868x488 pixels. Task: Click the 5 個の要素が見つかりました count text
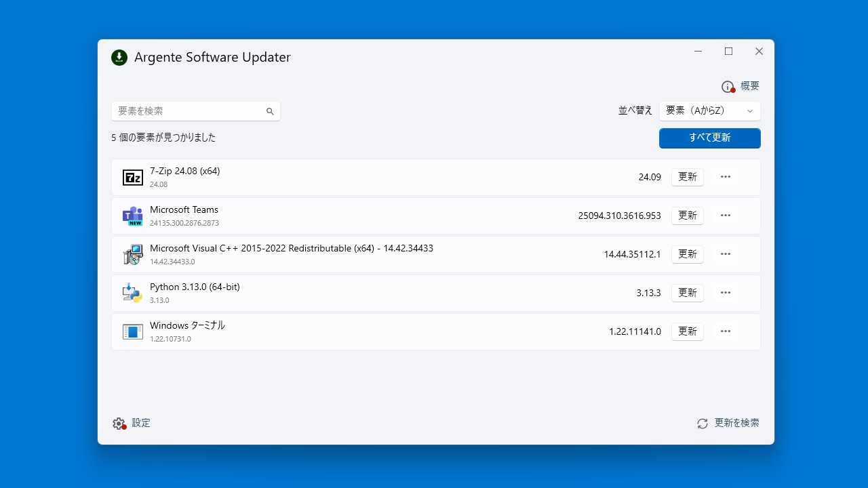pos(163,138)
